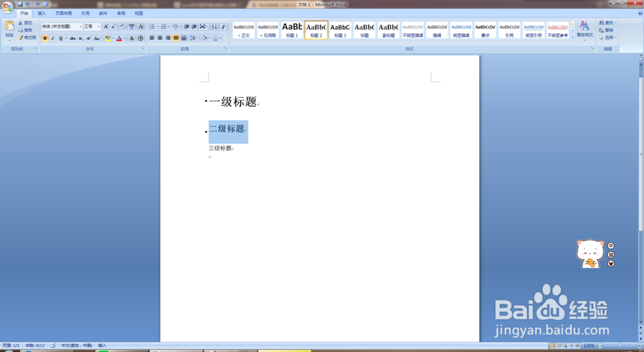The height and width of the screenshot is (352, 644).
Task: Switch to the 页面布局 Page Layout tab
Action: [x=64, y=13]
